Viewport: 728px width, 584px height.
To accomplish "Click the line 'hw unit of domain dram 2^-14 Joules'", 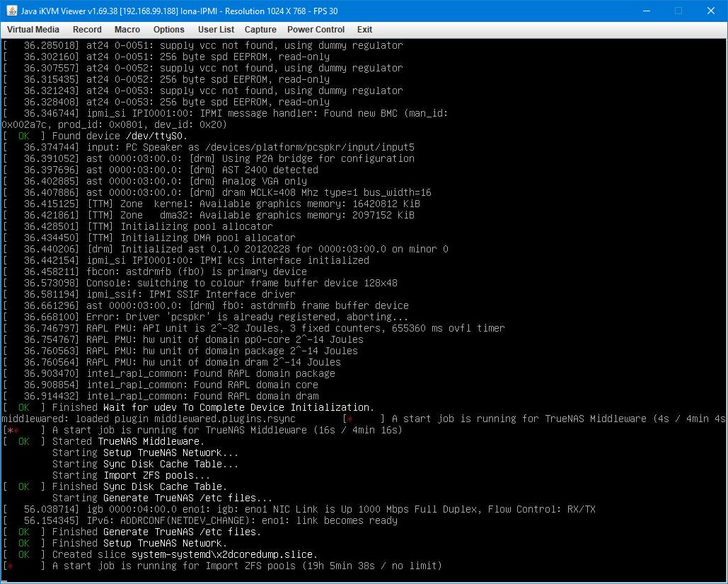I will (x=241, y=362).
